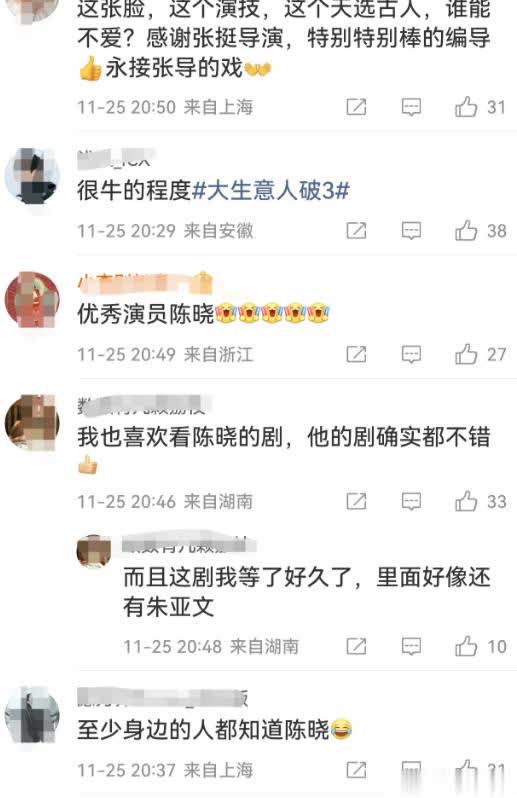The height and width of the screenshot is (798, 517).
Task: Open username above 至少身边的人都知道陈晓
Action: 163,697
